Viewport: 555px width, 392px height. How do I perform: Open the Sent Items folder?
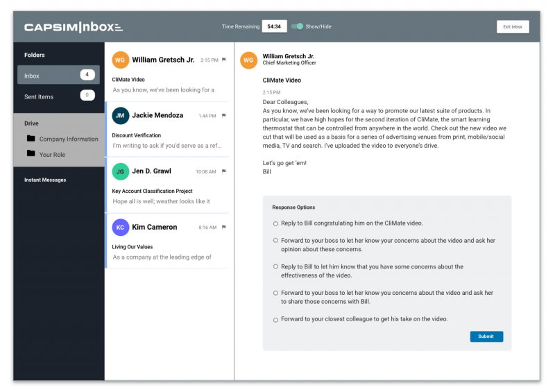58,96
